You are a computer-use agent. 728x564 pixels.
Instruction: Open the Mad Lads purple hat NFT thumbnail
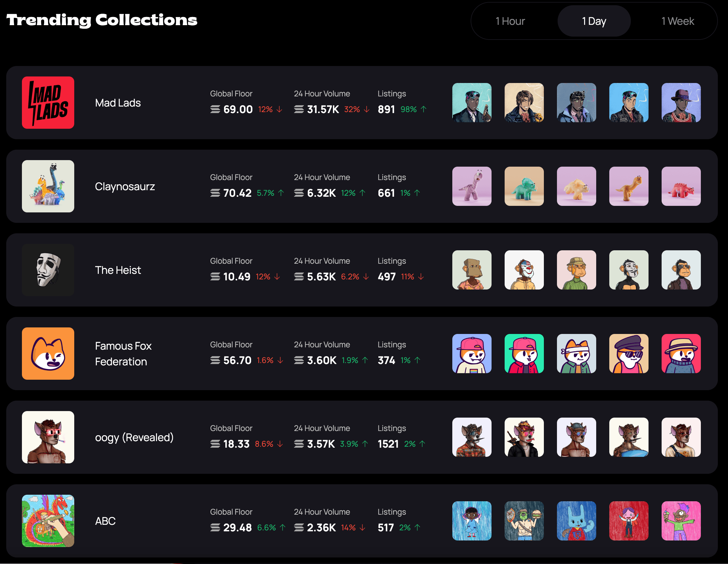point(681,103)
